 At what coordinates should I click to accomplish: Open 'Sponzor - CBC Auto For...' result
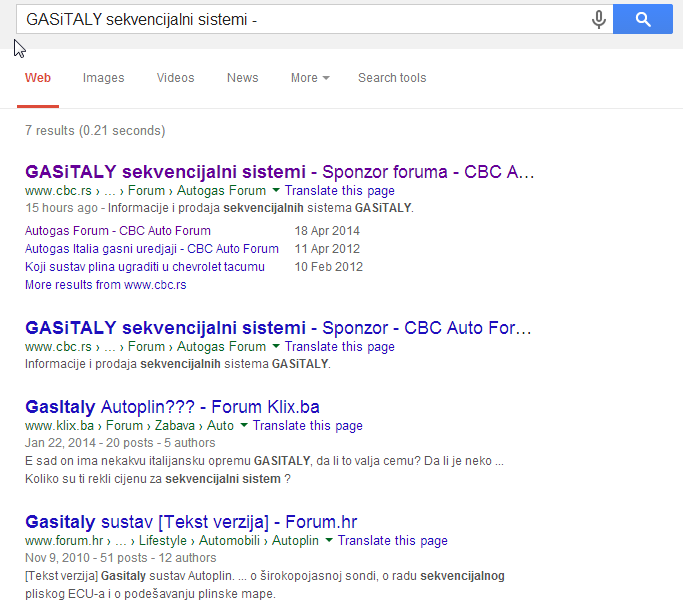click(278, 328)
